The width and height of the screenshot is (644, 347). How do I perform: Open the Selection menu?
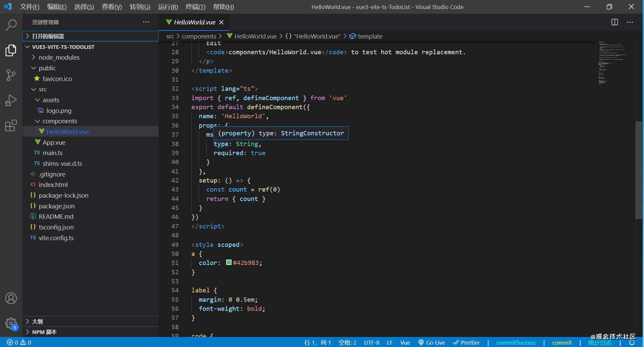(84, 7)
